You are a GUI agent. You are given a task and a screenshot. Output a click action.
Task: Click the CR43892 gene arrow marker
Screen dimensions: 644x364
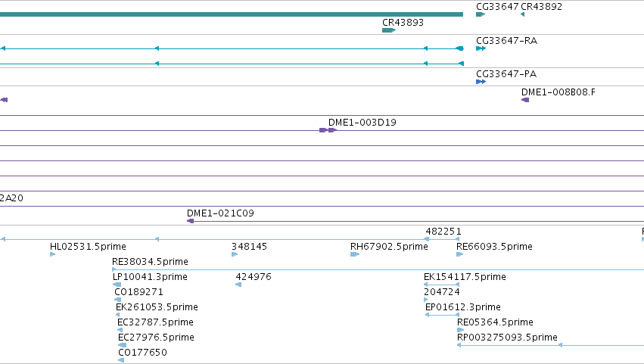[x=522, y=14]
